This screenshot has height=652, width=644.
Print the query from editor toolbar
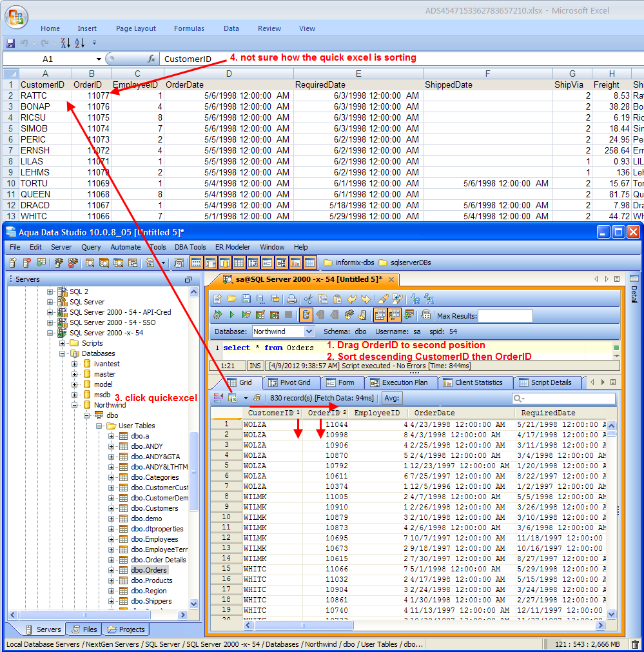point(292,299)
